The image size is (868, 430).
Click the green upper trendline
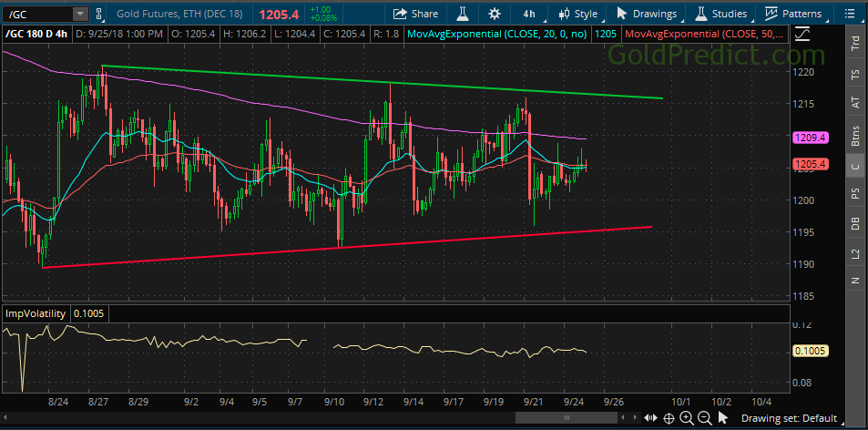point(382,82)
